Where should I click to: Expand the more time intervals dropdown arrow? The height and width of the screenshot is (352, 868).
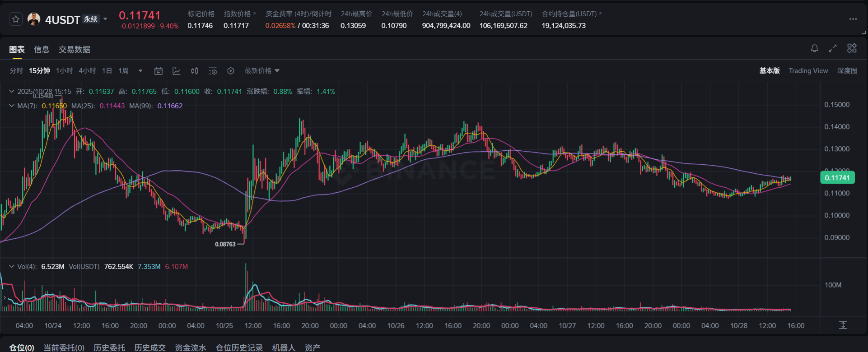pos(140,71)
